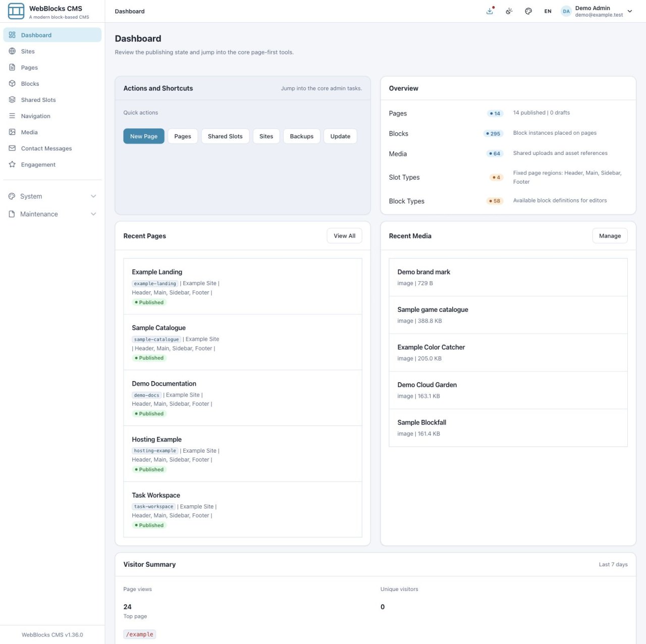Viewport: 646px width, 644px height.
Task: Open the Example Landing page entry
Action: (x=243, y=287)
